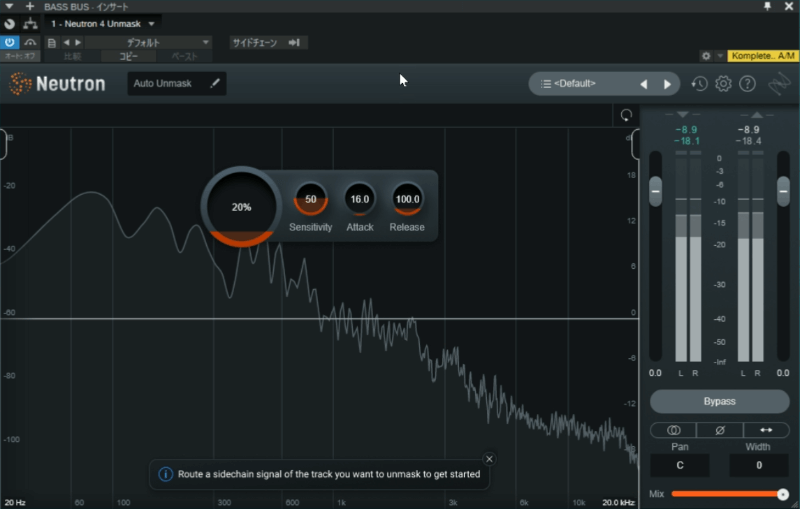Toggle the phase invert icon
Viewport: 800px width, 509px height.
coord(720,430)
